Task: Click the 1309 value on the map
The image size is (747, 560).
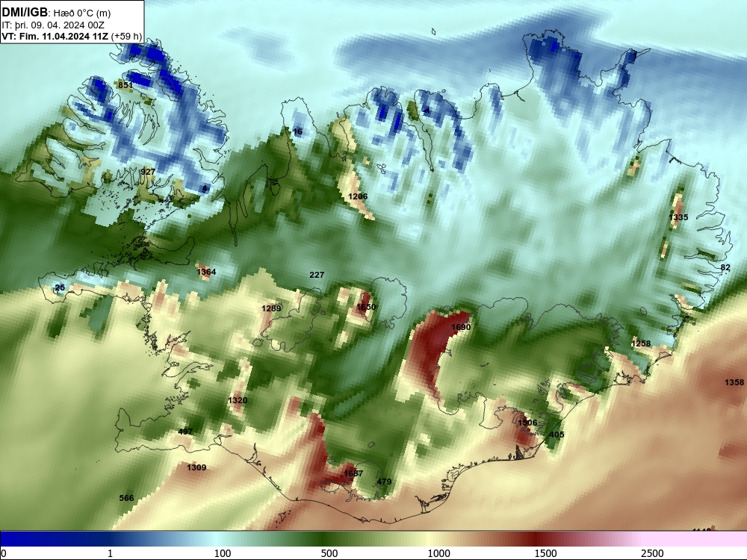Action: pyautogui.click(x=196, y=467)
